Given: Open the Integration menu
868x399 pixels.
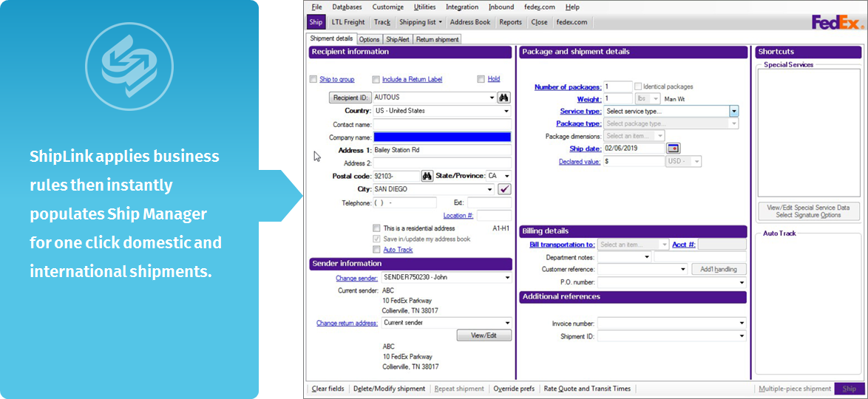Looking at the screenshot, I should (x=462, y=7).
